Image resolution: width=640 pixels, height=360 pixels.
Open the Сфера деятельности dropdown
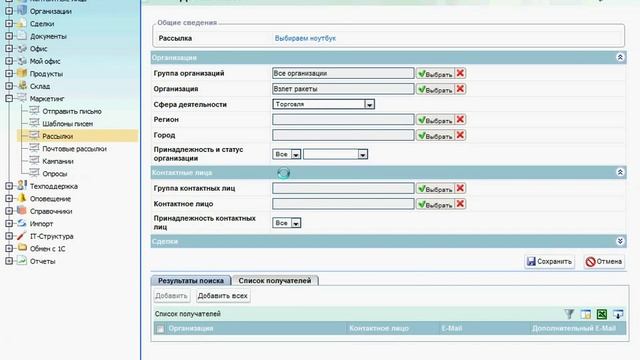(369, 104)
